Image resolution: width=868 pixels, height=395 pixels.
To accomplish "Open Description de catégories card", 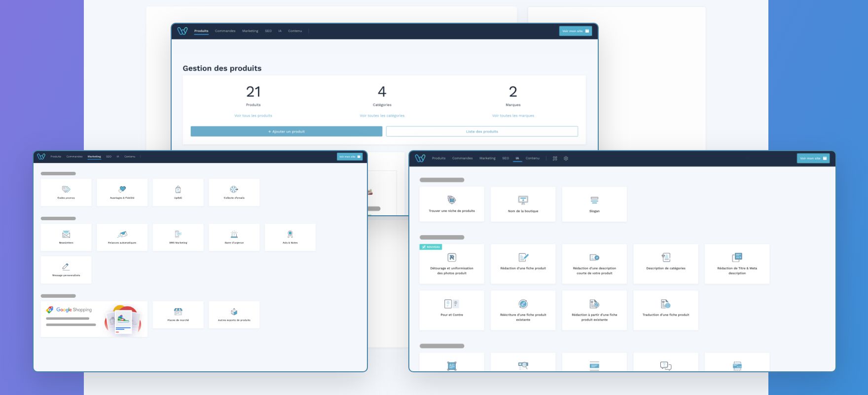I will [x=666, y=264].
